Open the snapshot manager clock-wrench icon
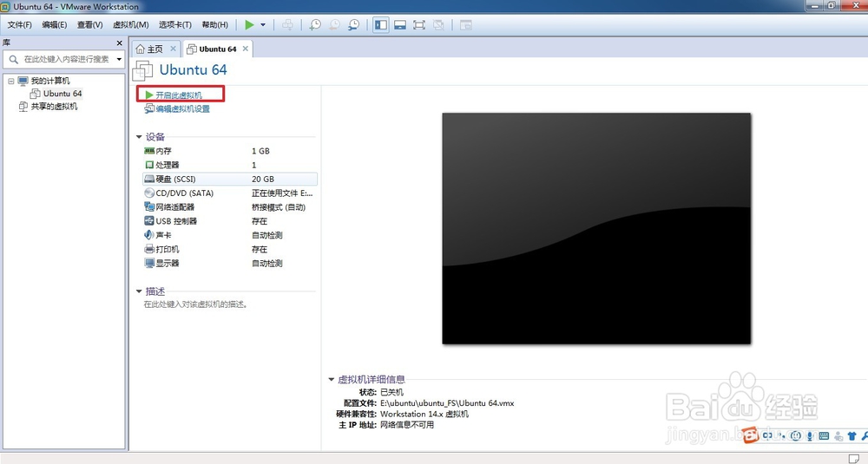 tap(354, 25)
